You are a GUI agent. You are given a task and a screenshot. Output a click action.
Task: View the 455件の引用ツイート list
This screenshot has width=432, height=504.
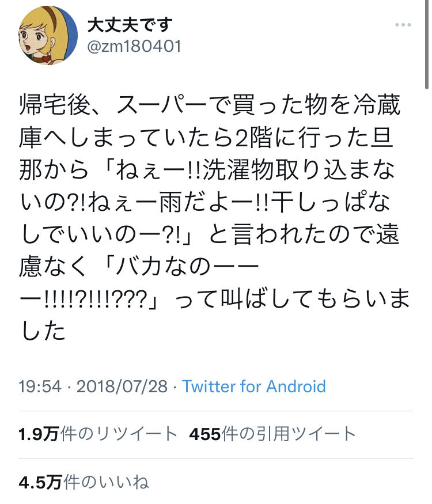[x=272, y=434]
